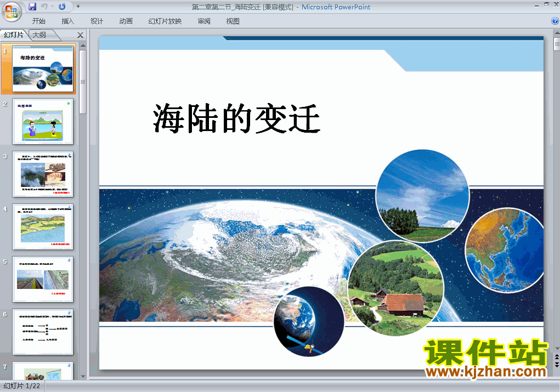The height and width of the screenshot is (392, 560).
Task: Open the Customize Quick Access Toolbar dropdown
Action: pos(78,7)
